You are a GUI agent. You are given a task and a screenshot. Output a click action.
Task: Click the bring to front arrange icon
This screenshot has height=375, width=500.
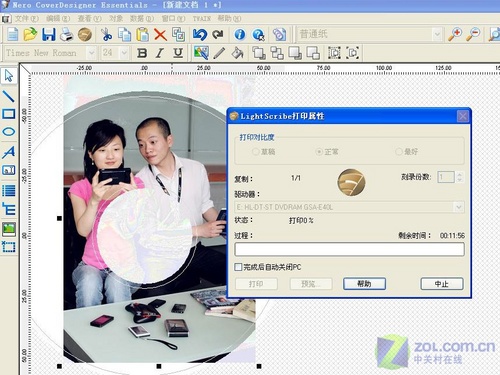[x=259, y=53]
